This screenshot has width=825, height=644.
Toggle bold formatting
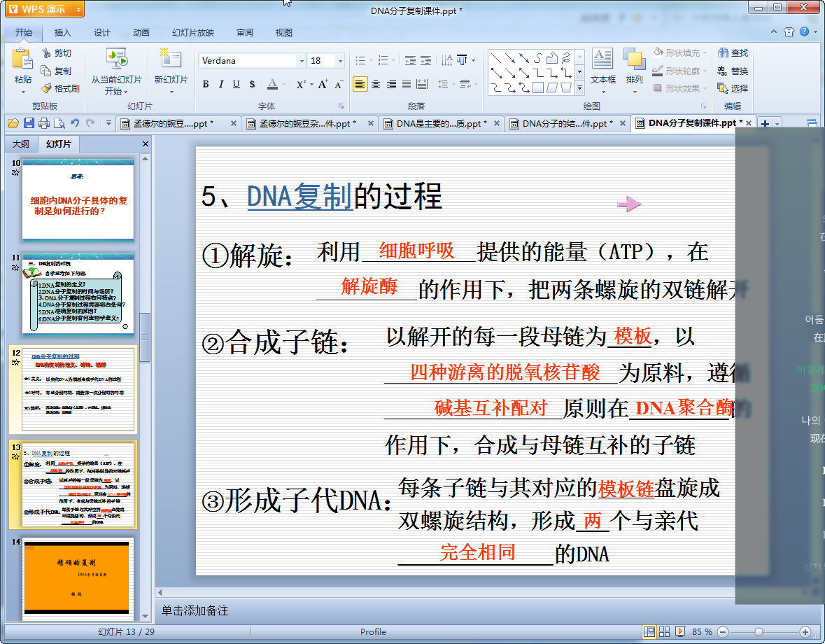tap(206, 84)
